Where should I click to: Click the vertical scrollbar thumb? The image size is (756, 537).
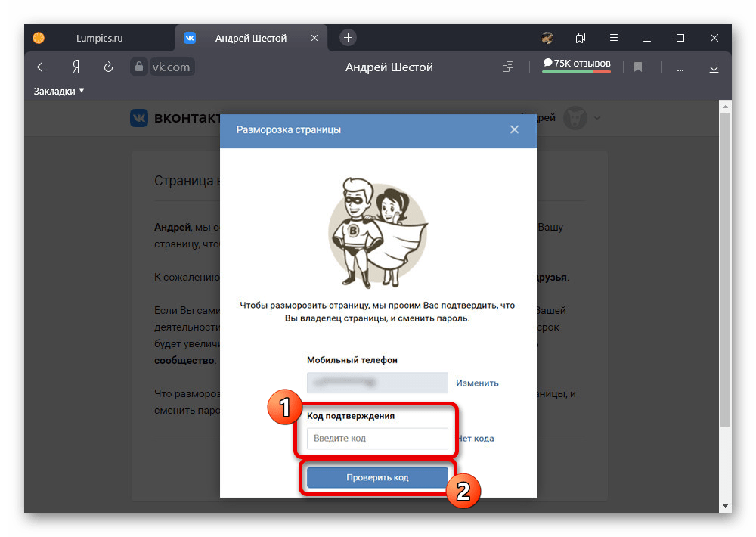pyautogui.click(x=725, y=269)
